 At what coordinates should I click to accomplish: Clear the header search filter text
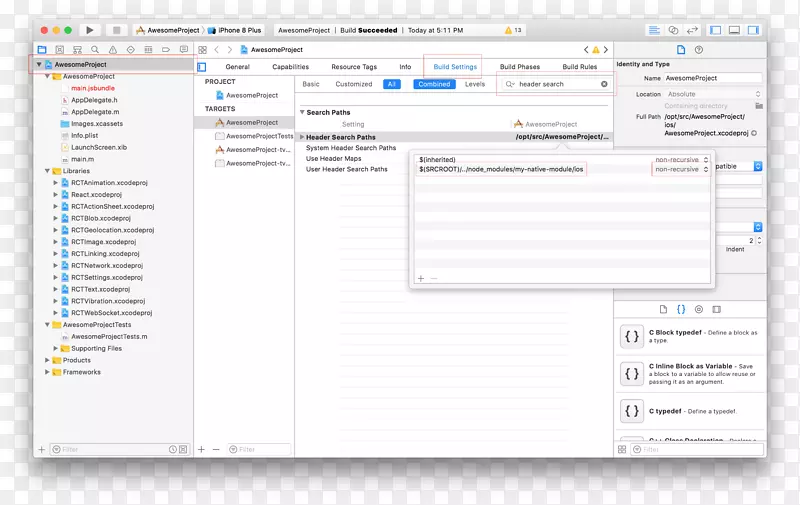[x=604, y=84]
